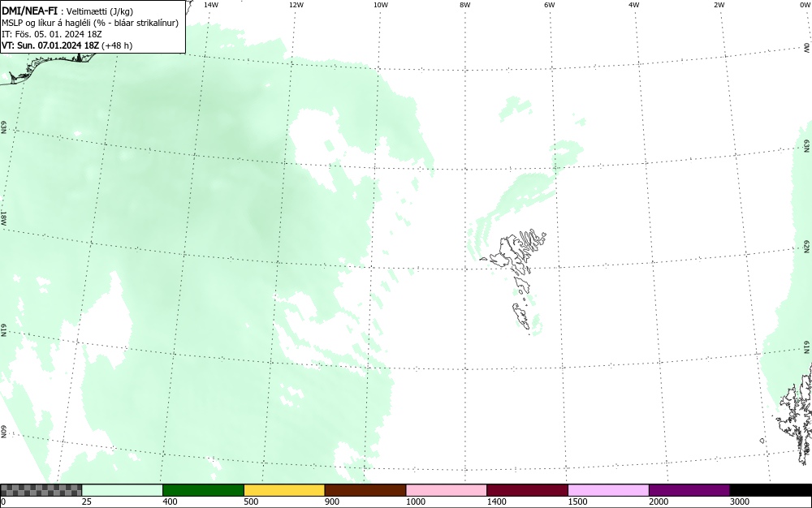Click the 12W longitude label

coord(296,5)
